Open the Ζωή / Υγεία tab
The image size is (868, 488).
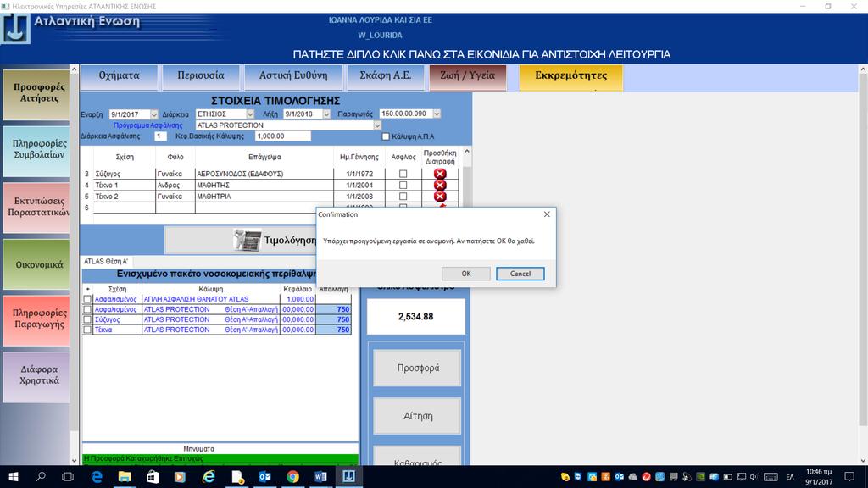[468, 76]
